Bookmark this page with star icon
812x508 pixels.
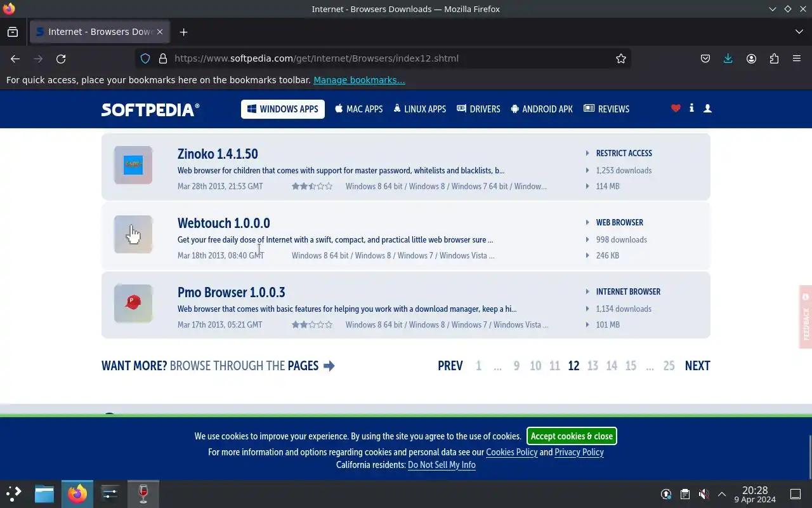tap(621, 58)
